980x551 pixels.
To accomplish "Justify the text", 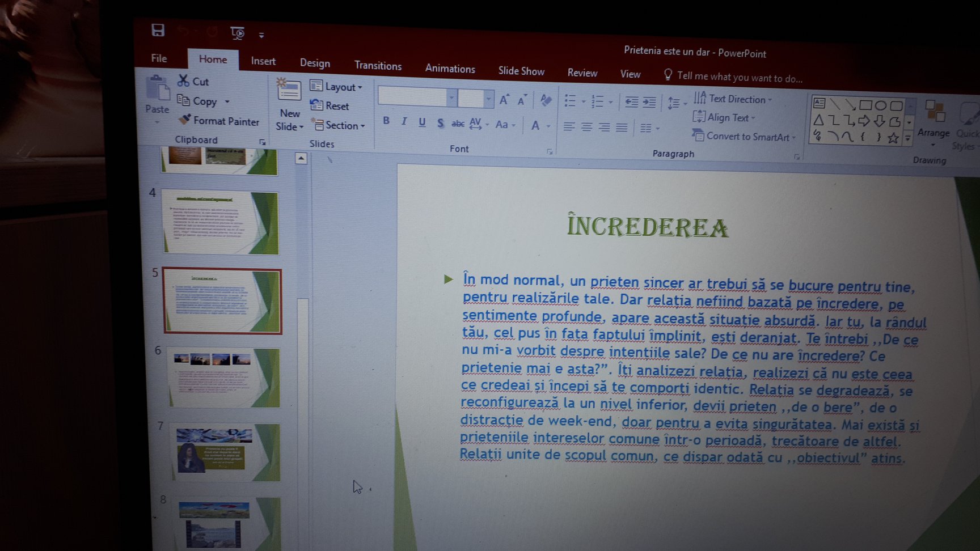I will (622, 128).
